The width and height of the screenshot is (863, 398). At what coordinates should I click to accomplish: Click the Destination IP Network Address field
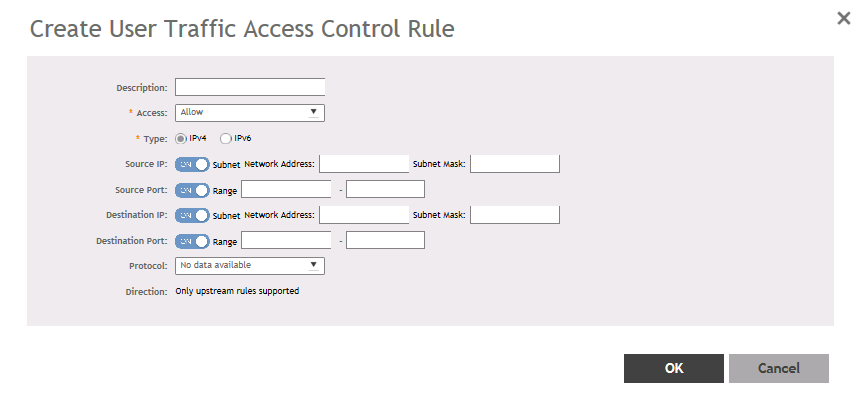[364, 215]
